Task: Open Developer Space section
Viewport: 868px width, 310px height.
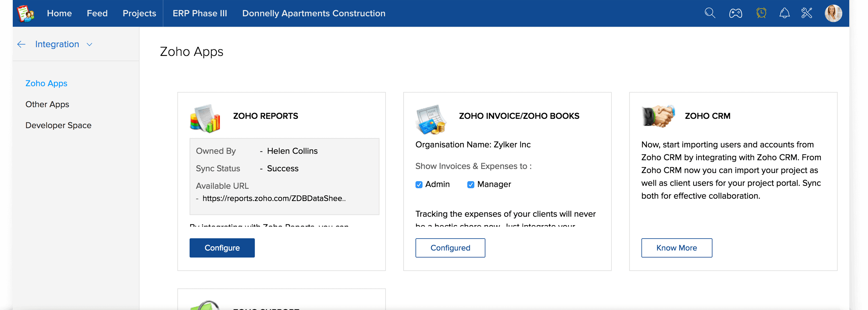Action: pos(58,125)
